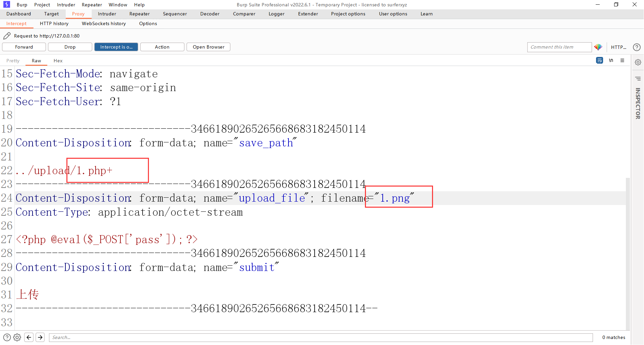This screenshot has height=345, width=644.
Task: Select the Proxy tab
Action: click(x=78, y=14)
